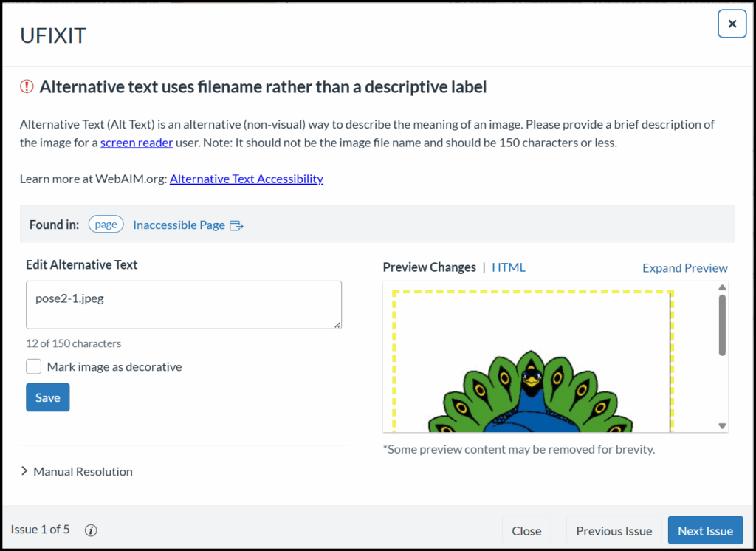Advance to the Next Issue
Screen dimensions: 756x551
705,530
